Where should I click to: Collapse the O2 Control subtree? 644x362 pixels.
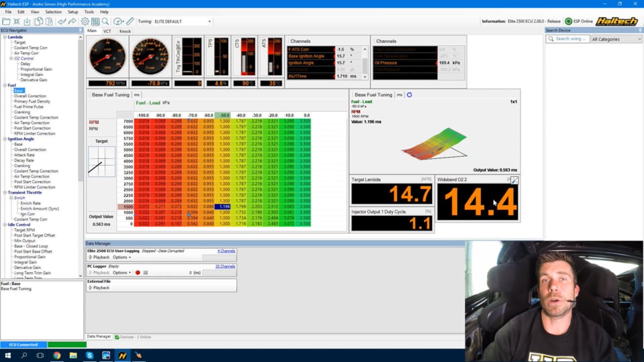click(x=11, y=59)
